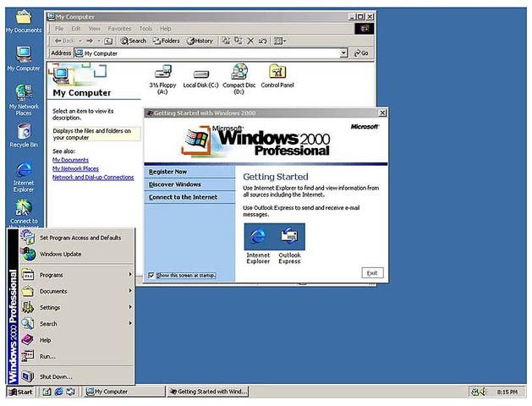Screen dimensions: 532x406
Task: Open Run... from Start menu
Action: point(77,356)
